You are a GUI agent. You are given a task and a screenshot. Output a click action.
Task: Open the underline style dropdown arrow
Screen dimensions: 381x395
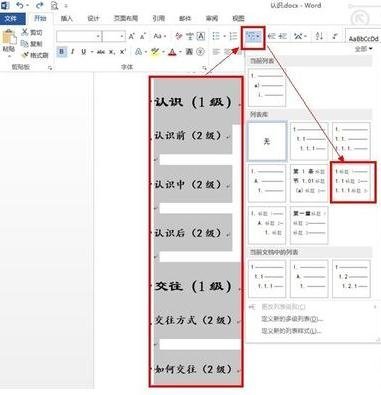91,52
